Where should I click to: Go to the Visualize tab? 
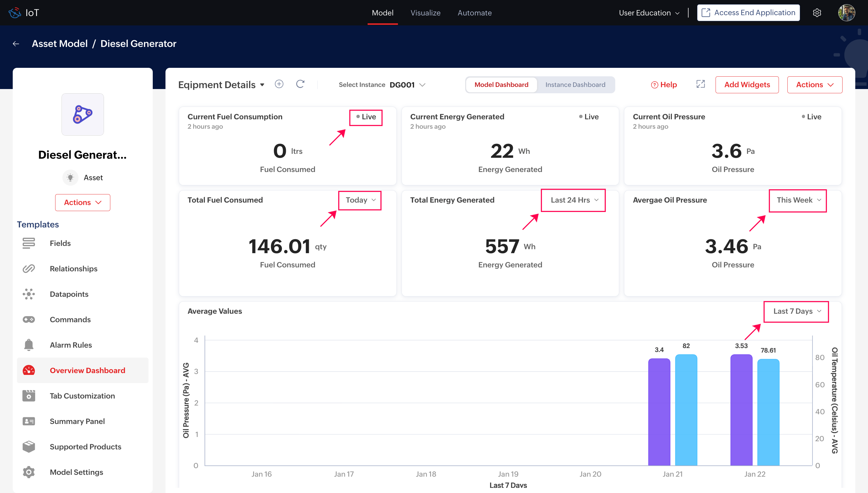tap(425, 13)
